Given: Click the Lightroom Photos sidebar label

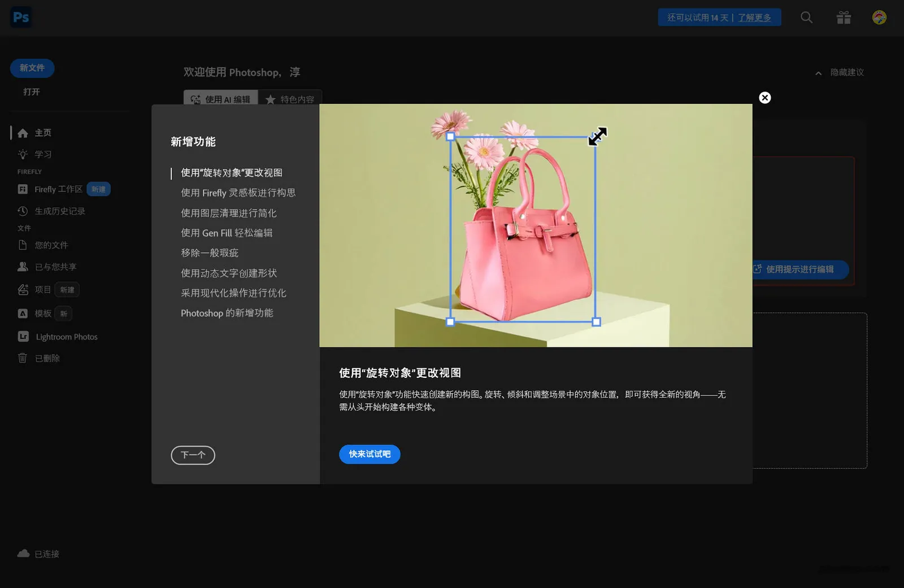Looking at the screenshot, I should 67,337.
